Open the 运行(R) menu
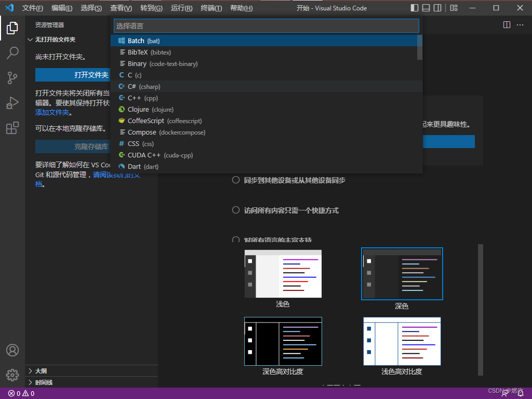This screenshot has height=399, width=532. coord(181,8)
